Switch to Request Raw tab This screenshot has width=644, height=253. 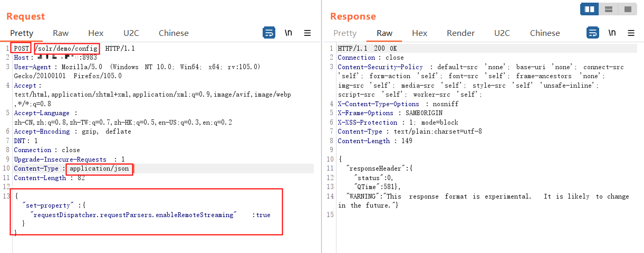pos(61,33)
